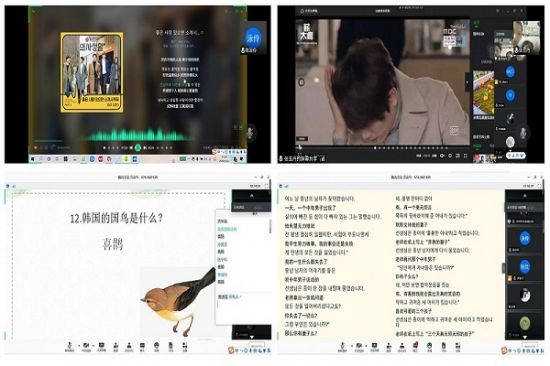Click the blue '泳伶' avatar in bottom-right participant strip
Image resolution: width=550 pixels, height=366 pixels.
525,239
